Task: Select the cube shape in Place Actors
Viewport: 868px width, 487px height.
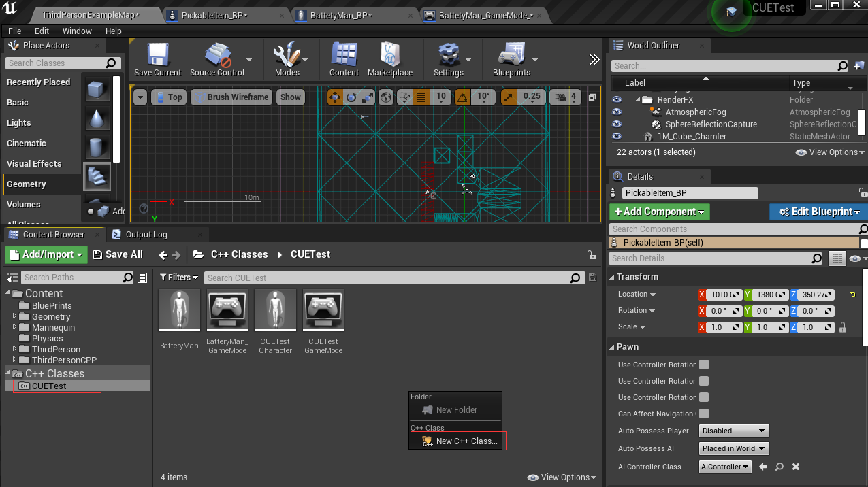Action: (97, 89)
